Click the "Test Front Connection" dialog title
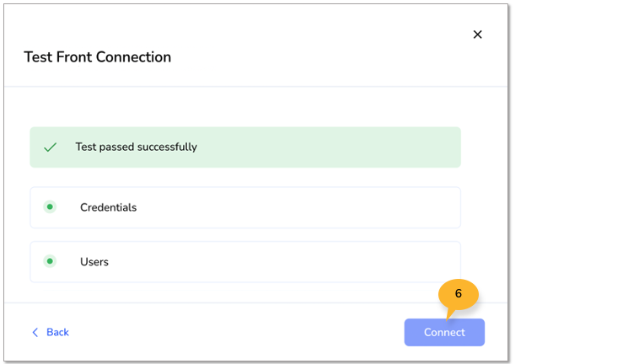628x364 pixels. click(97, 56)
